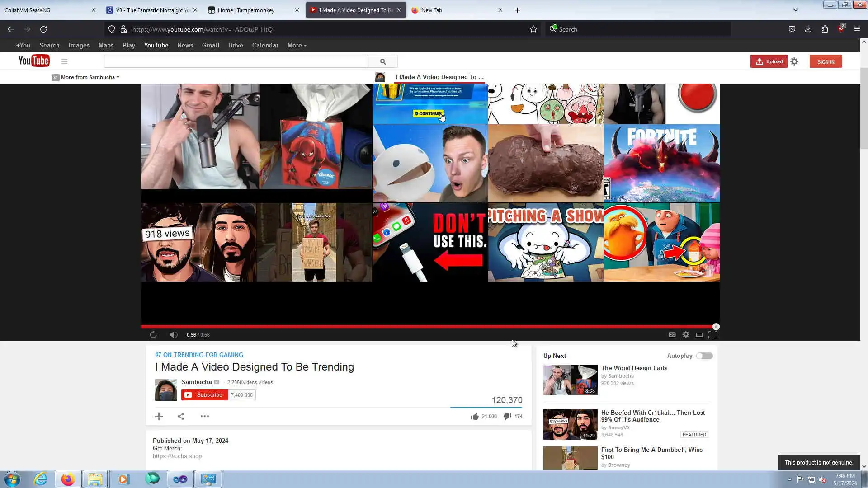
Task: Toggle closed captions in player
Action: [672, 335]
